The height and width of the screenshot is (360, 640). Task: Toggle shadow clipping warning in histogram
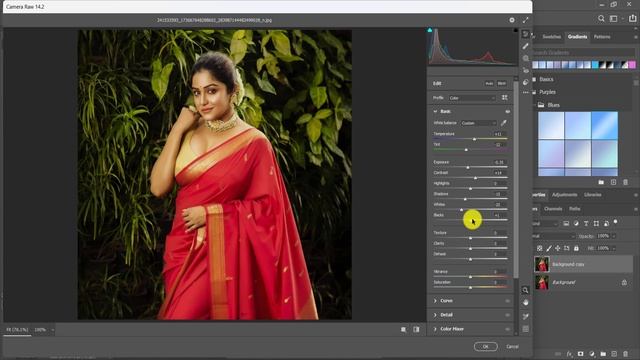430,30
